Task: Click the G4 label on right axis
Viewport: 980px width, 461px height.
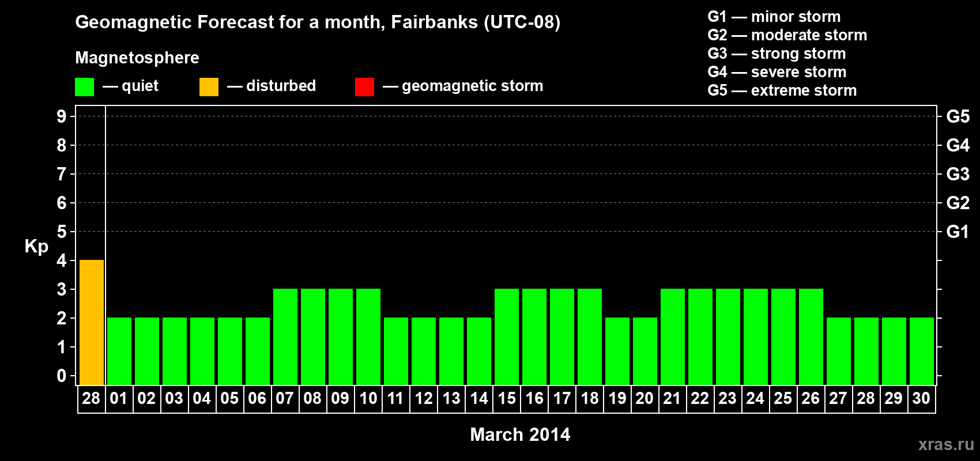Action: tap(958, 145)
